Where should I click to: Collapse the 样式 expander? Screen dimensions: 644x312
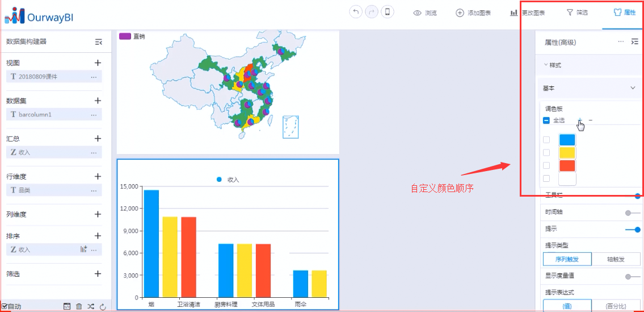pos(546,65)
